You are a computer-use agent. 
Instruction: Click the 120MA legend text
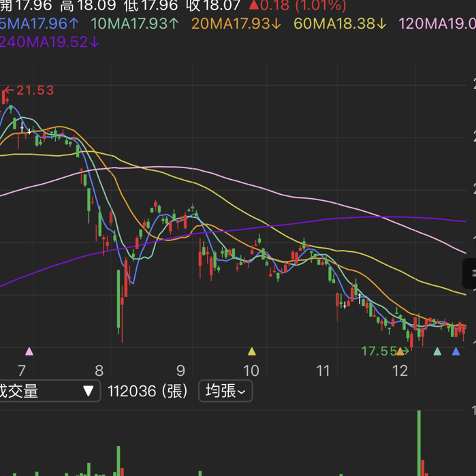pos(436,24)
